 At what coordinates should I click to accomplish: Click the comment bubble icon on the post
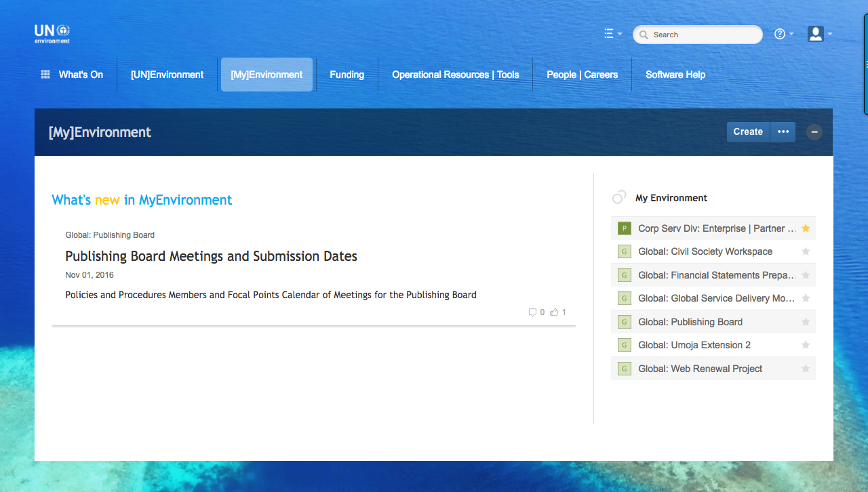tap(532, 312)
